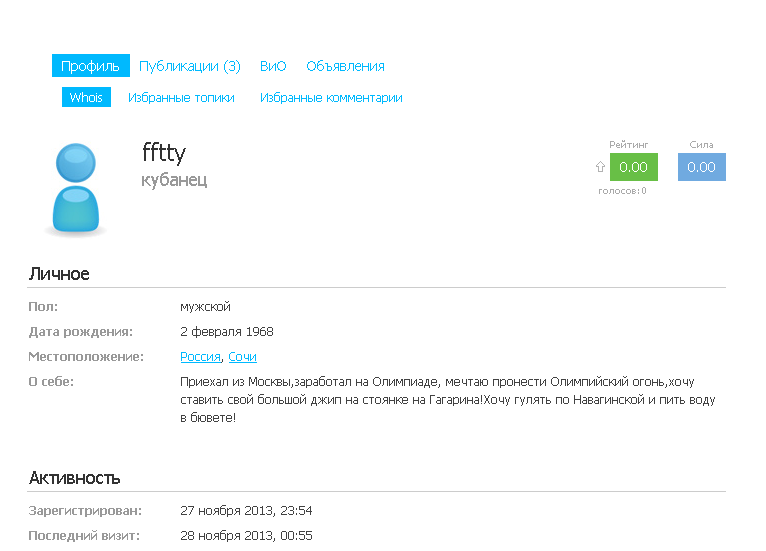The width and height of the screenshot is (766, 551).
Task: Vote up with the rating arrow
Action: pyautogui.click(x=600, y=167)
